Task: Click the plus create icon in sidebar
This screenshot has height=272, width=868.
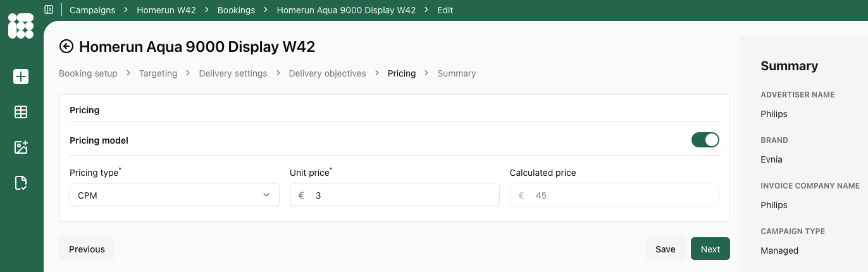Action: (x=21, y=77)
